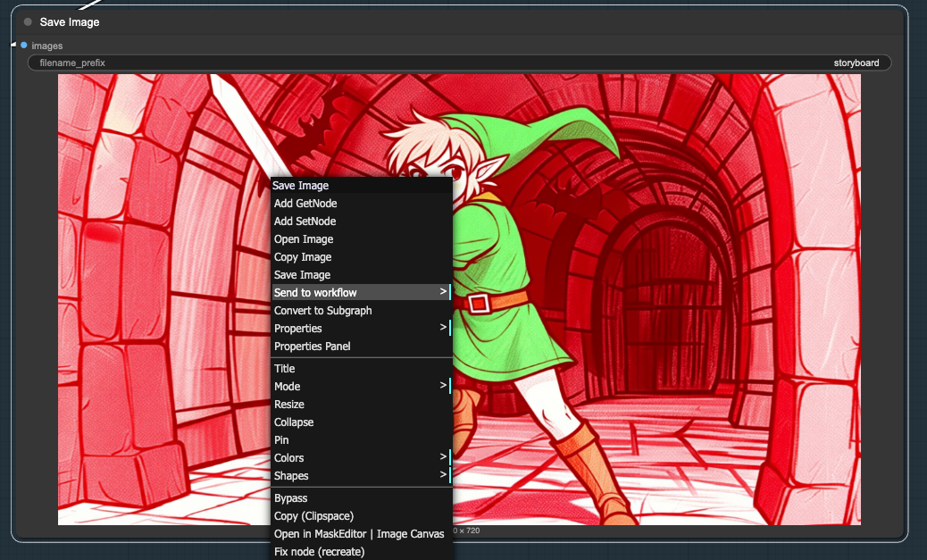This screenshot has height=560, width=927.
Task: Open image in MaskEditor
Action: click(x=359, y=533)
